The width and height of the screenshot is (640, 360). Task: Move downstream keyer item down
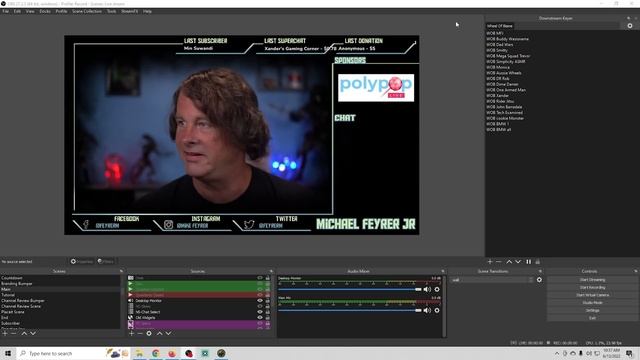pos(518,262)
